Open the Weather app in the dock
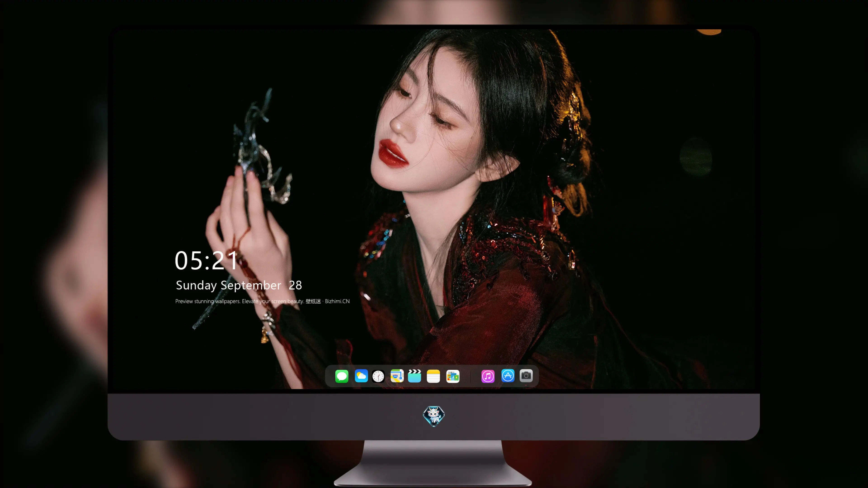Image resolution: width=868 pixels, height=488 pixels. pyautogui.click(x=361, y=376)
